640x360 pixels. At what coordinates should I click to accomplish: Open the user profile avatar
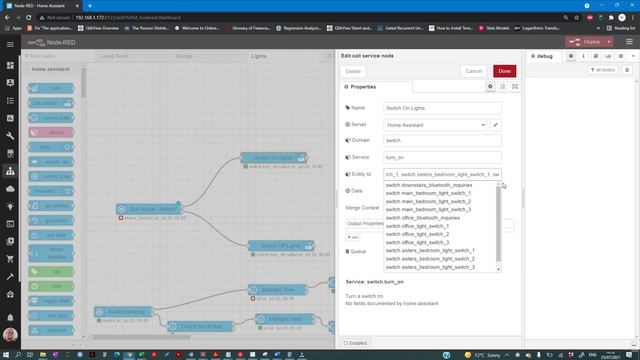tap(10, 335)
